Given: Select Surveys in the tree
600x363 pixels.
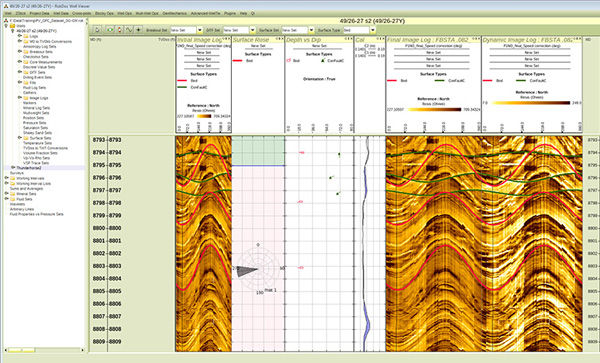Looking at the screenshot, I should [17, 173].
